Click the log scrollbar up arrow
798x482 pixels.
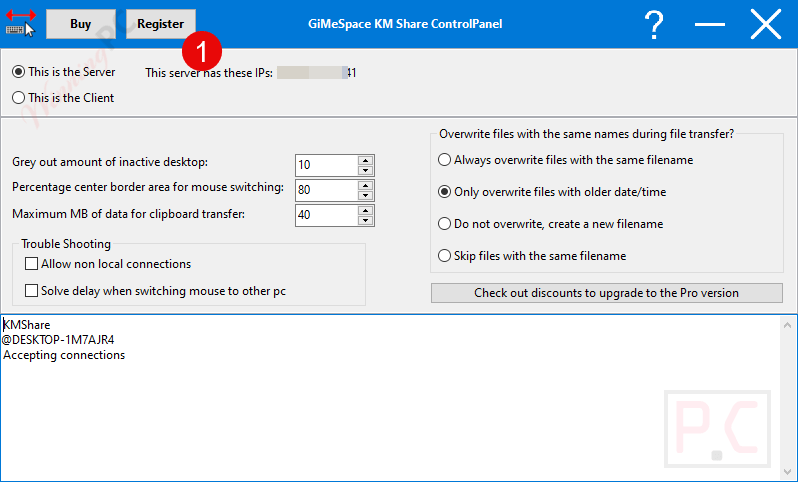coord(788,325)
